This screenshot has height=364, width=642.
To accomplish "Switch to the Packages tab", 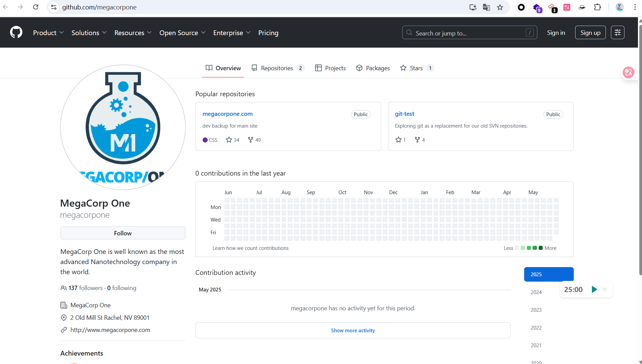I will click(x=373, y=68).
